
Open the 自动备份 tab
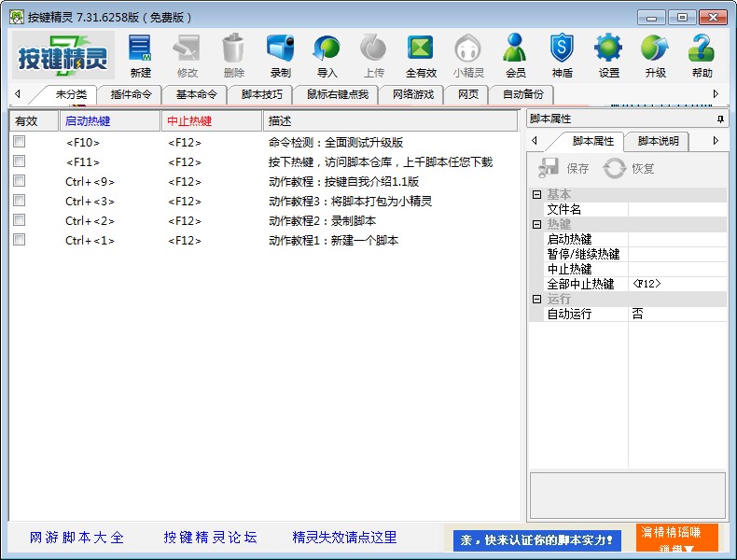pos(522,94)
